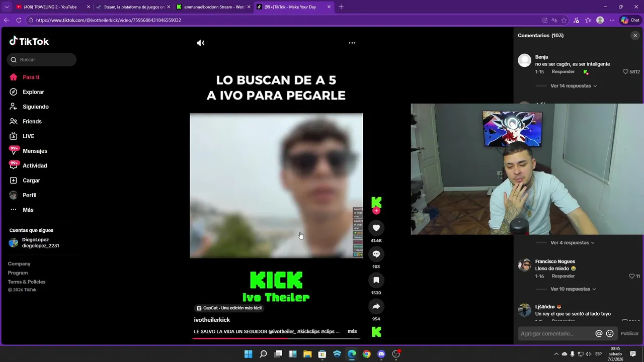This screenshot has width=644, height=362.
Task: Open Benja's profile avatar
Action: tap(525, 60)
